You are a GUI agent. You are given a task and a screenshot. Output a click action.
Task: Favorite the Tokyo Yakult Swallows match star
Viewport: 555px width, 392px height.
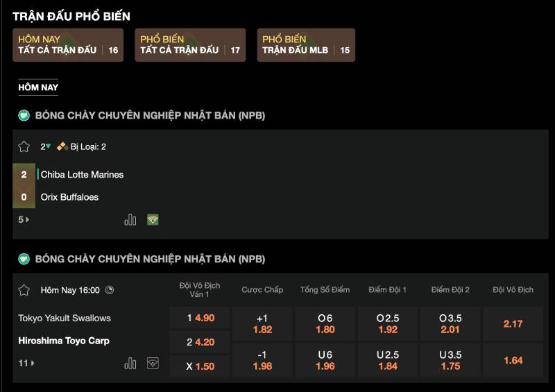tap(24, 290)
